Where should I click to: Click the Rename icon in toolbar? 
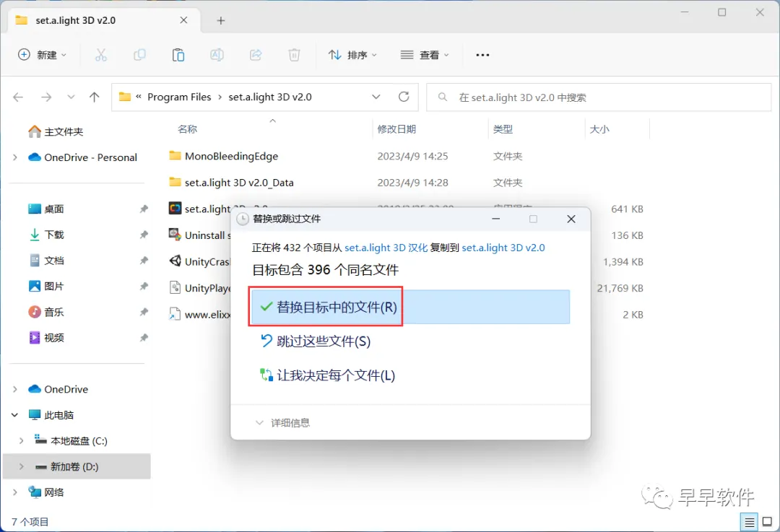tap(217, 55)
